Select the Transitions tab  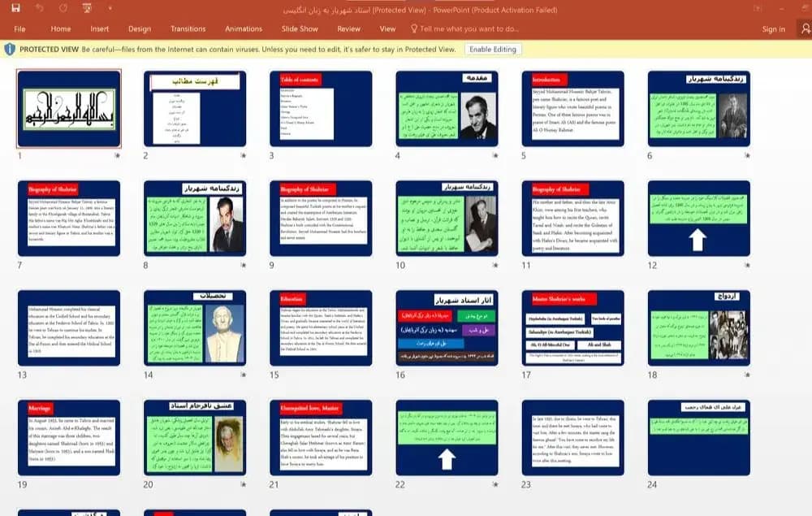pos(188,29)
